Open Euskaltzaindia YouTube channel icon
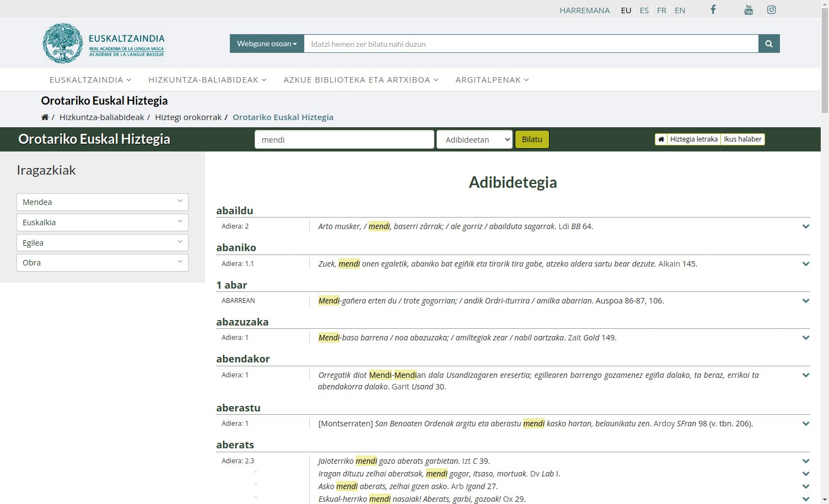This screenshot has height=504, width=829. pyautogui.click(x=749, y=9)
